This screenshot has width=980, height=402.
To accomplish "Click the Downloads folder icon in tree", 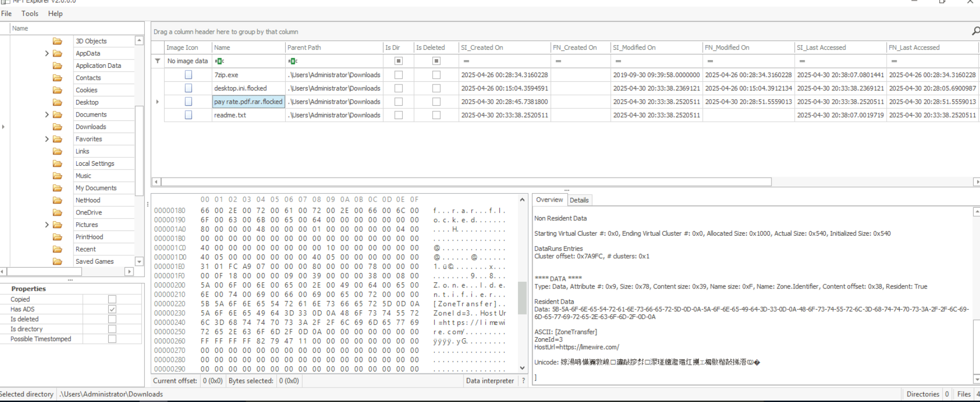I will [57, 126].
